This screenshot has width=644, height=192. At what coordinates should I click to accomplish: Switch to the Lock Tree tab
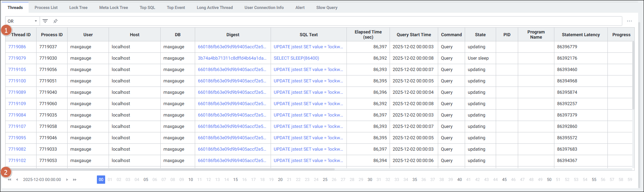point(78,8)
